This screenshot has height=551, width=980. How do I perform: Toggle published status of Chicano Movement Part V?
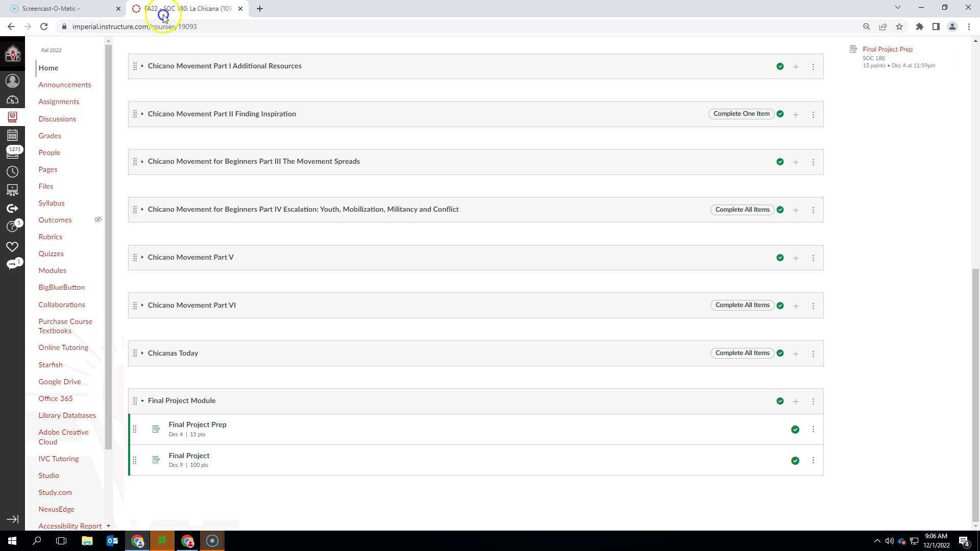[779, 258]
